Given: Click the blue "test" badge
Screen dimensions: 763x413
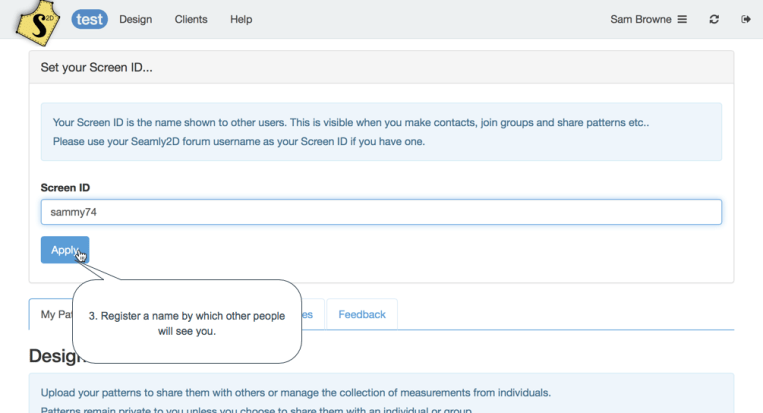Looking at the screenshot, I should click(x=90, y=19).
